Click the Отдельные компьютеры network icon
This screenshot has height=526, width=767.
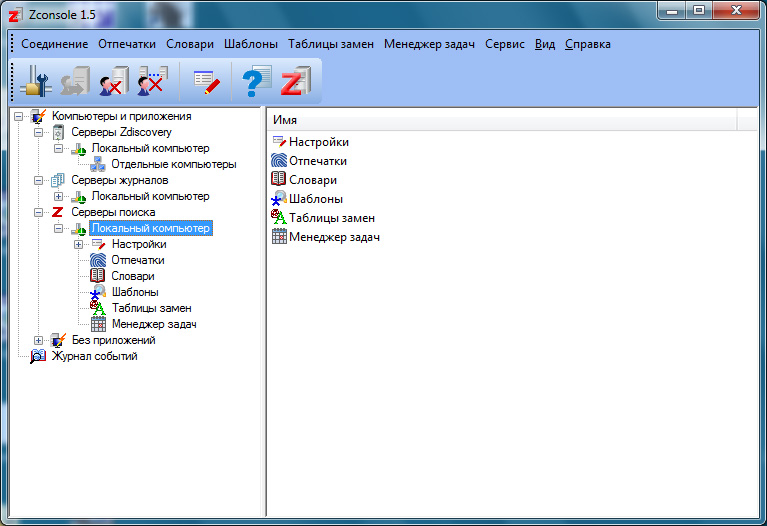(x=98, y=164)
